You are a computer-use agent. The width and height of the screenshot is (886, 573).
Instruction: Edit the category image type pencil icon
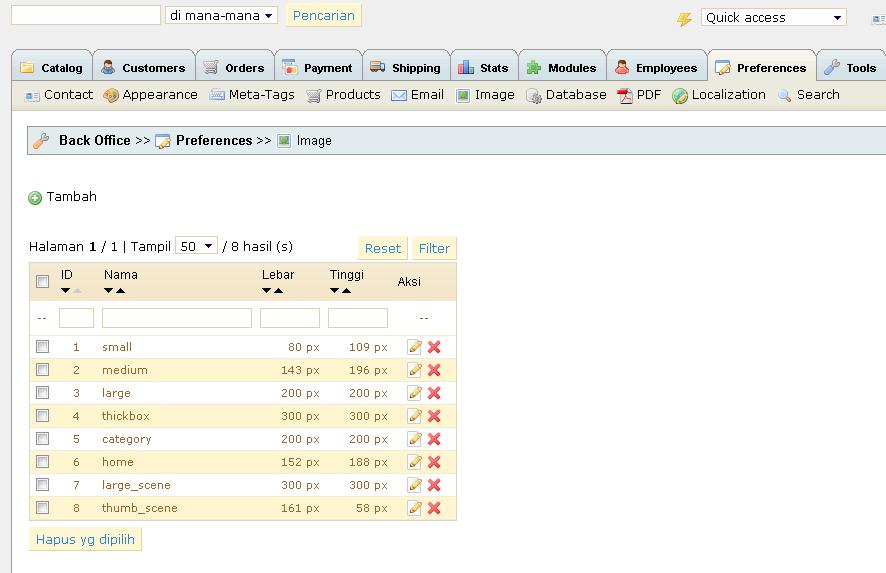415,439
